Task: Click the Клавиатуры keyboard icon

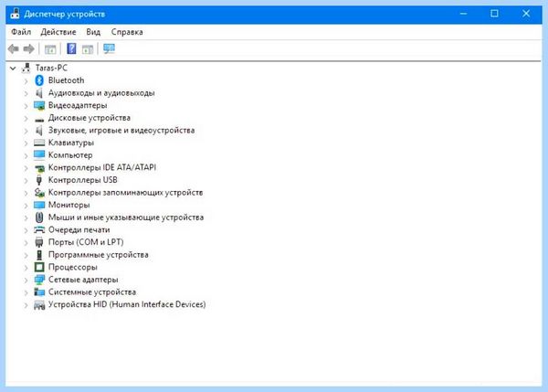Action: click(x=39, y=143)
